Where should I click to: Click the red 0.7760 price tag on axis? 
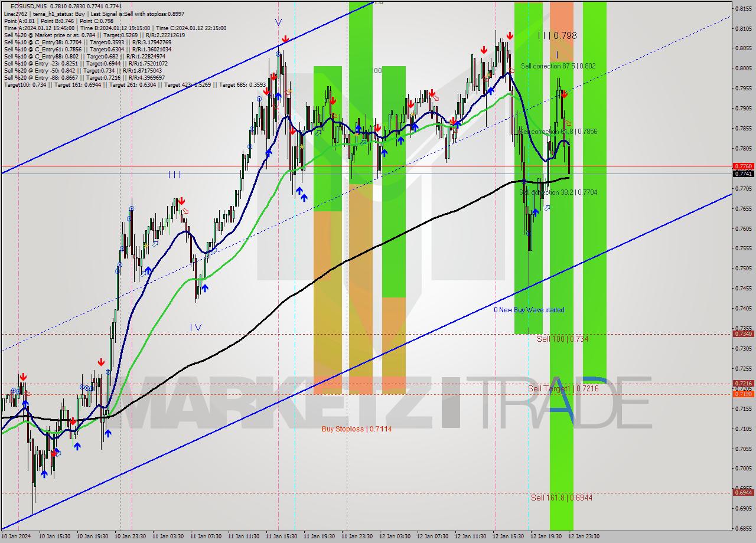743,166
